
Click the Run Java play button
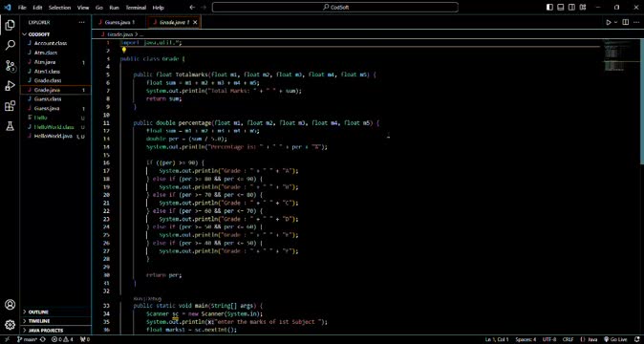[609, 23]
